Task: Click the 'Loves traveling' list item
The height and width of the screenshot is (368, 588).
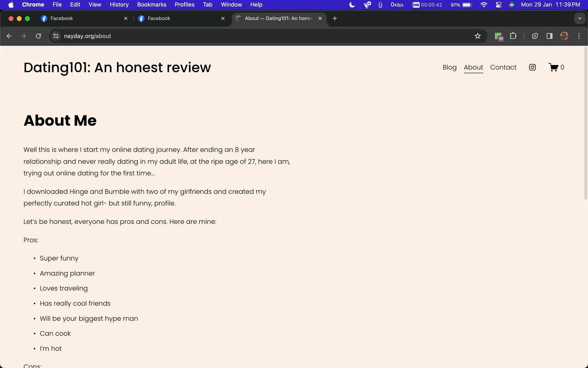Action: [64, 288]
